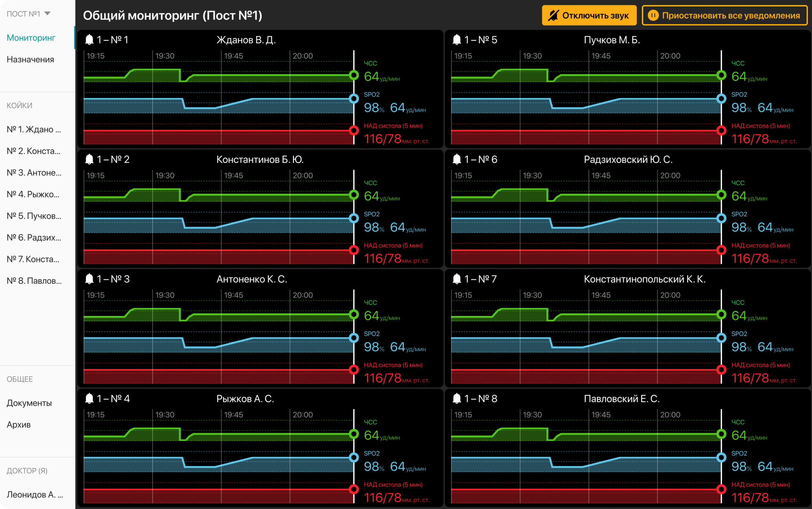Toggle bell on Радзиховский Ю. С. panel

coord(456,159)
